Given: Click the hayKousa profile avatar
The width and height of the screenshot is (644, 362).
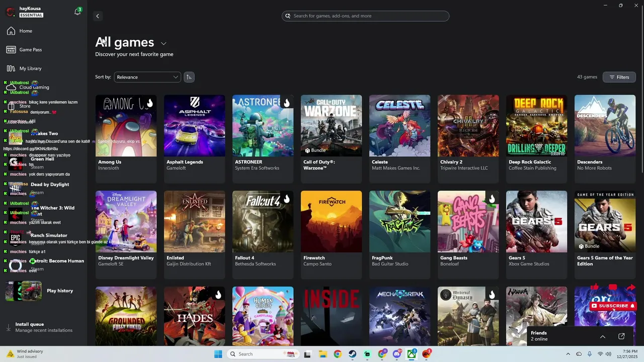Looking at the screenshot, I should (x=11, y=12).
